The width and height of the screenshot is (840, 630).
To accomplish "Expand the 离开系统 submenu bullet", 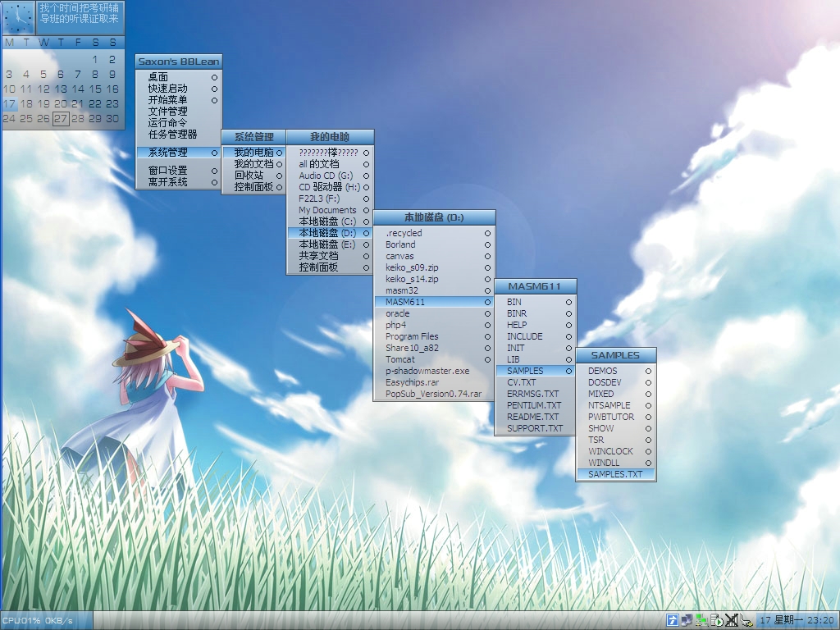I will [214, 182].
